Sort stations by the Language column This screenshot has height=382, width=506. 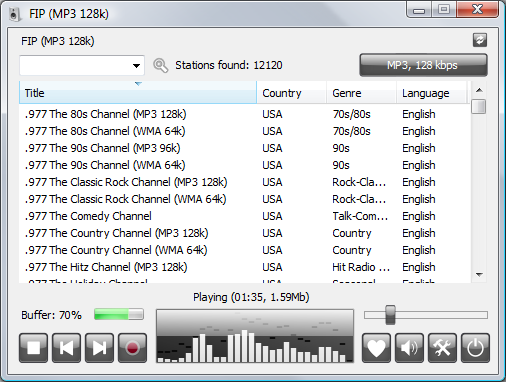[x=432, y=93]
